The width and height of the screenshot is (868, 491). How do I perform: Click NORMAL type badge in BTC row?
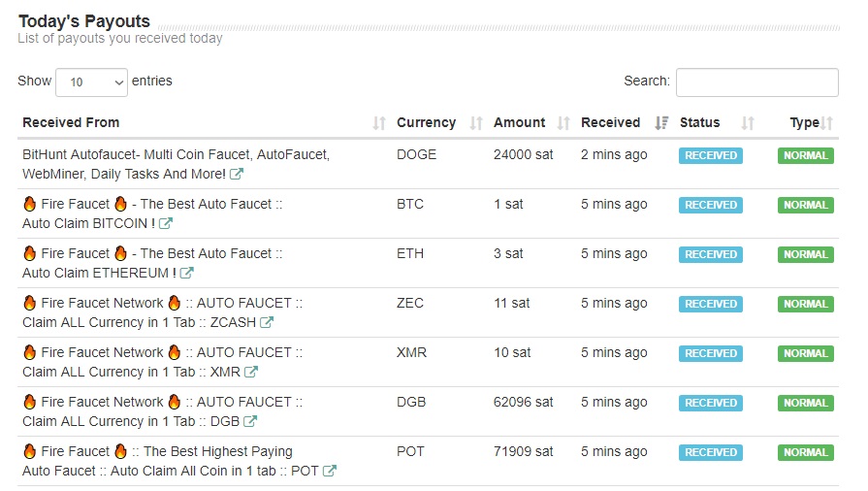pyautogui.click(x=806, y=205)
